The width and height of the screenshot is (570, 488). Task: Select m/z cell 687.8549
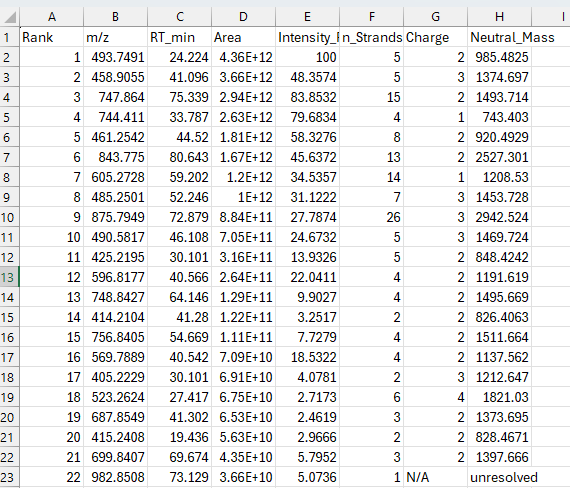coord(116,417)
